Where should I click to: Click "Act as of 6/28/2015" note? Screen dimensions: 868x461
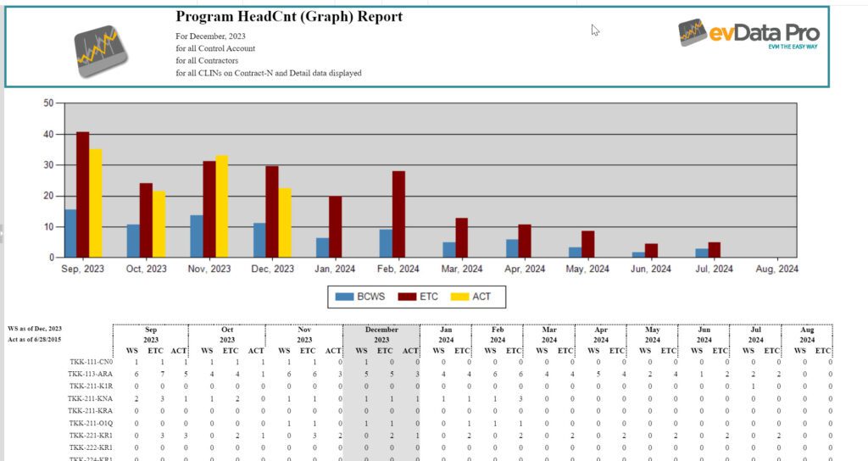pos(34,339)
